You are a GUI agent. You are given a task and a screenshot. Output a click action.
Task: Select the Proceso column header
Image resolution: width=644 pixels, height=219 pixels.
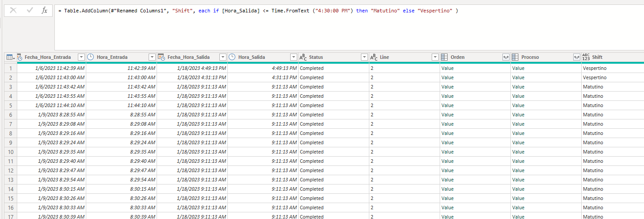(530, 57)
